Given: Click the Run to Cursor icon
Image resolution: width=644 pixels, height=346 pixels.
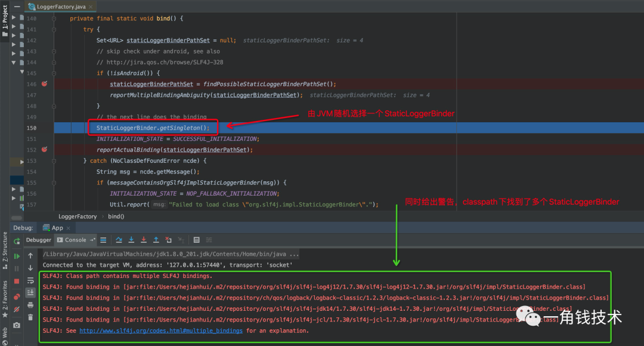Looking at the screenshot, I should coord(181,240).
